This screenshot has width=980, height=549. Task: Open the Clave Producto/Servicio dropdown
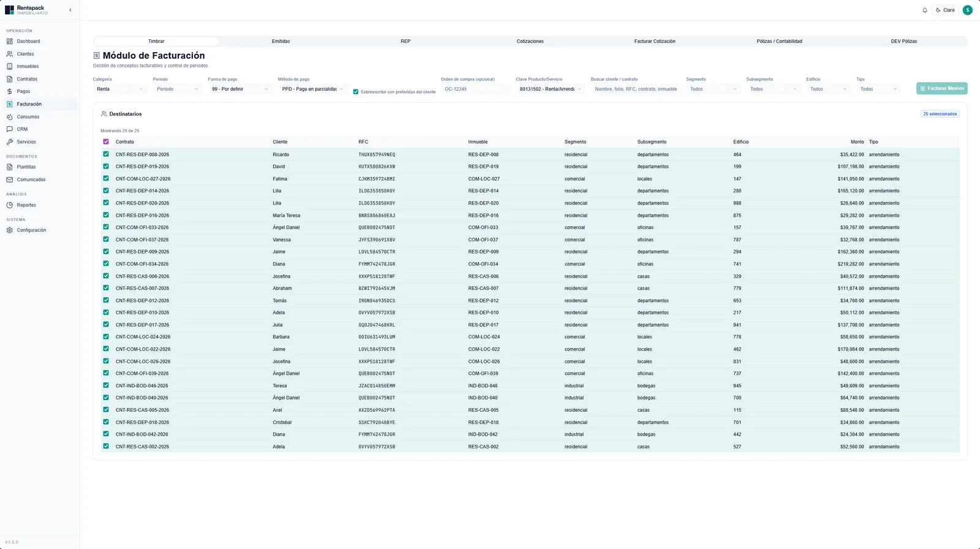[x=550, y=89]
